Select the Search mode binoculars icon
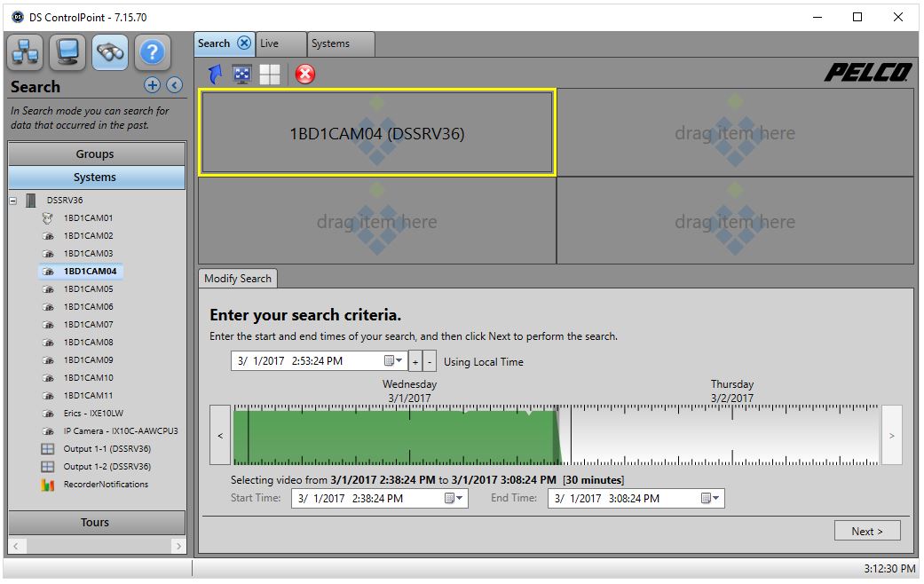The image size is (924, 584). (110, 51)
